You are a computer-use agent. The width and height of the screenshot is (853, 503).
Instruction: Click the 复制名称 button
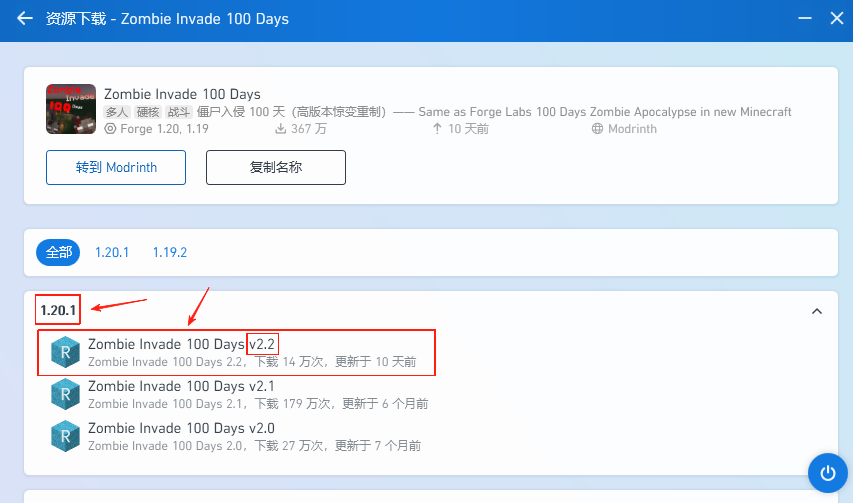tap(276, 168)
